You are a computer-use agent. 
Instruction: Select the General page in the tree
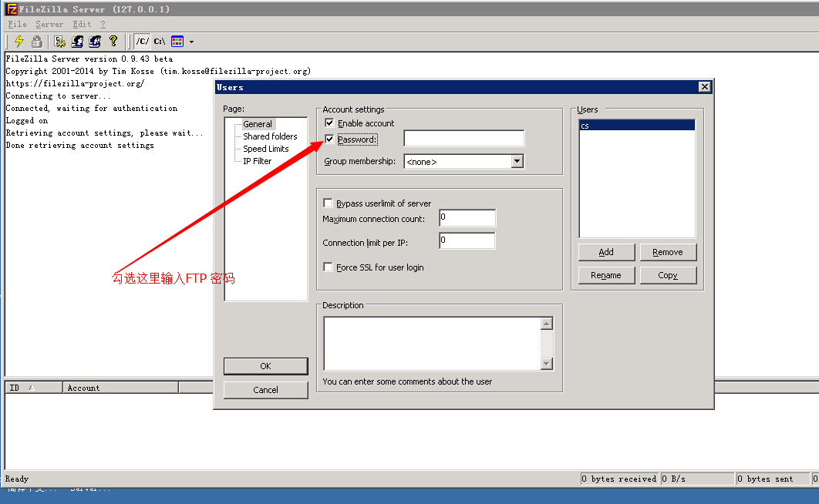point(258,124)
